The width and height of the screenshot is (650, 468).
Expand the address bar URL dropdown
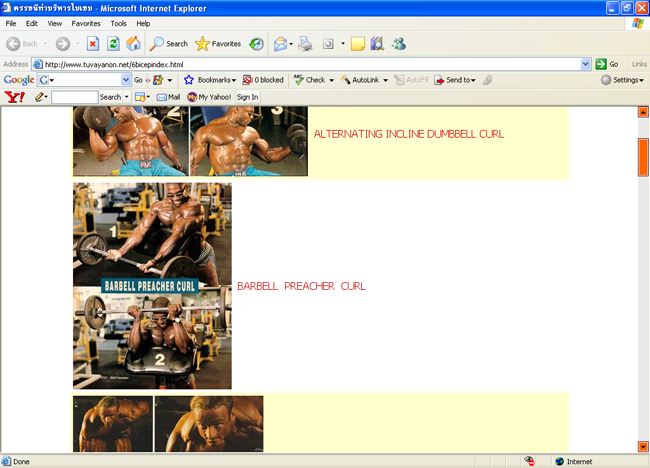[x=585, y=64]
